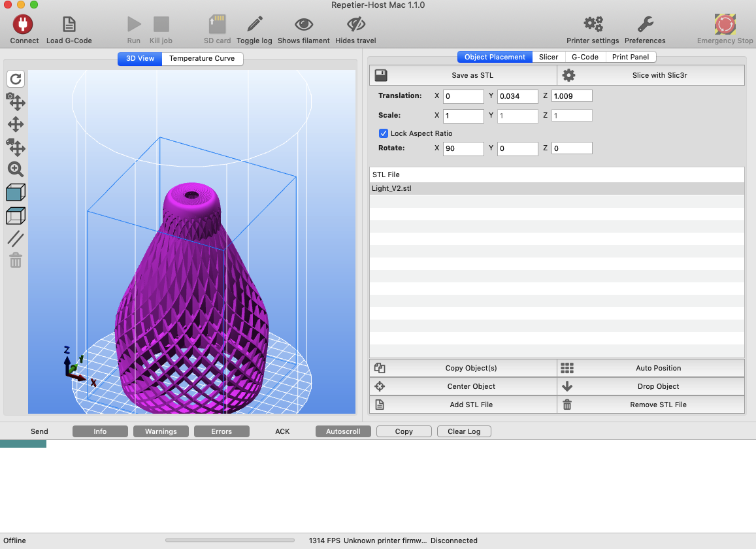Toggle the Errors log filter
The image size is (756, 549).
tap(222, 431)
